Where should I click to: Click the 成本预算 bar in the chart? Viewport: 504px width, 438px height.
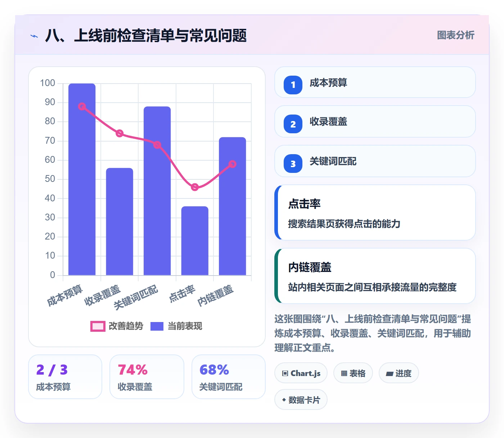point(82,179)
